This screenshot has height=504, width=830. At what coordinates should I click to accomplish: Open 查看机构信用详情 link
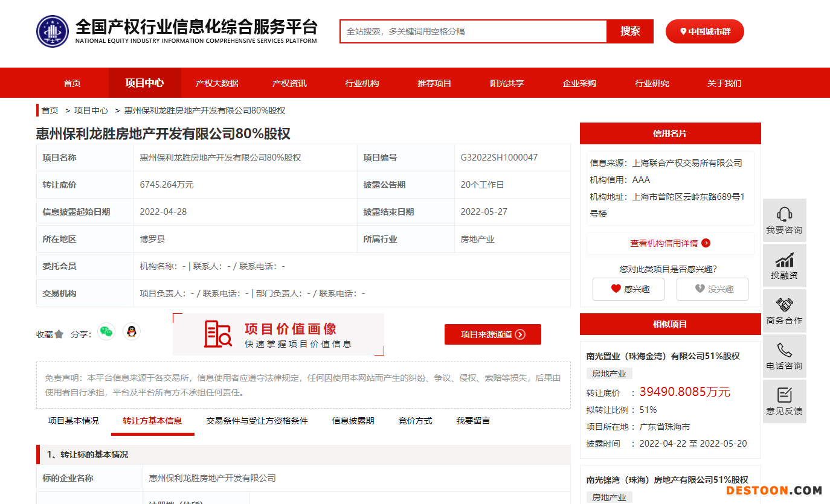pyautogui.click(x=670, y=243)
